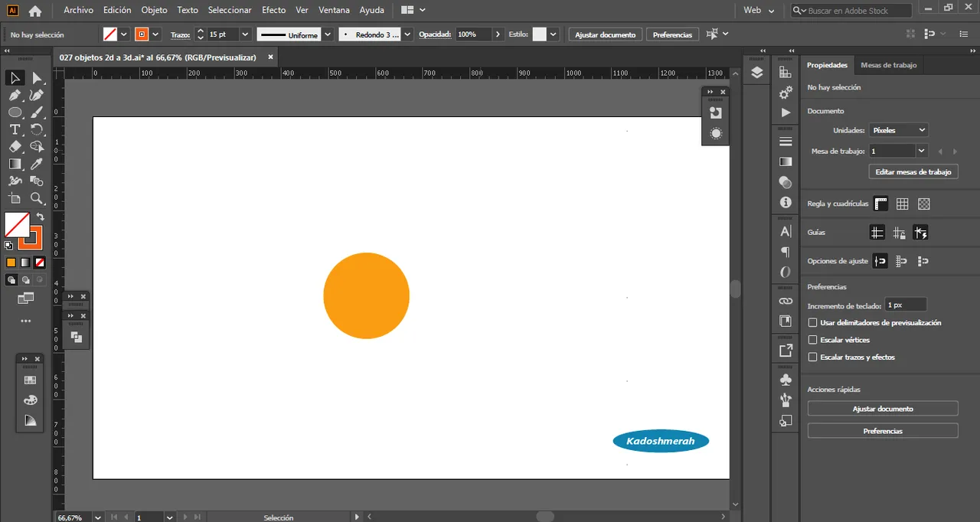Enable Escalar trazos y efectos checkbox

pyautogui.click(x=813, y=357)
